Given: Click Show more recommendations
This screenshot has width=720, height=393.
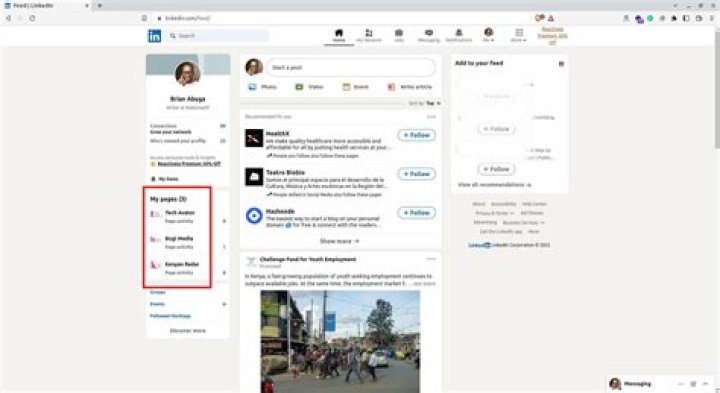Looking at the screenshot, I should point(340,241).
